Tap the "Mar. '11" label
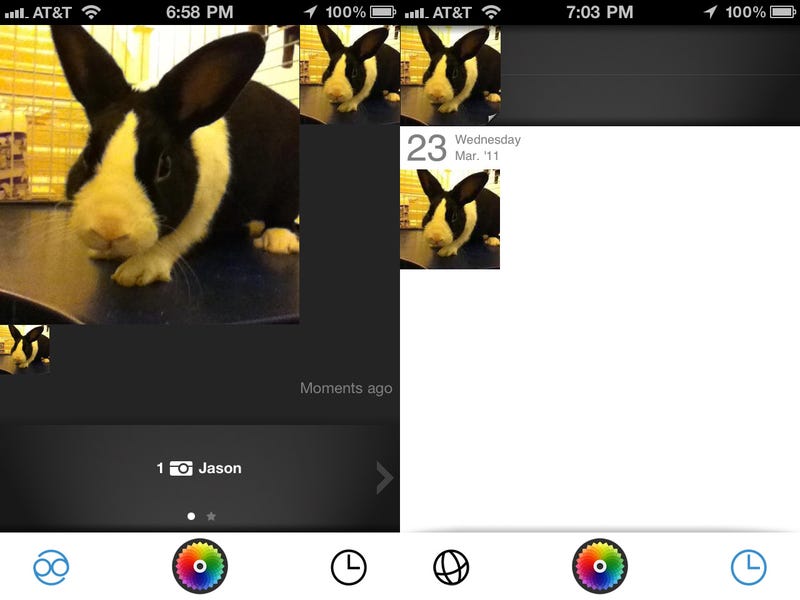Image resolution: width=800 pixels, height=600 pixels. (477, 156)
